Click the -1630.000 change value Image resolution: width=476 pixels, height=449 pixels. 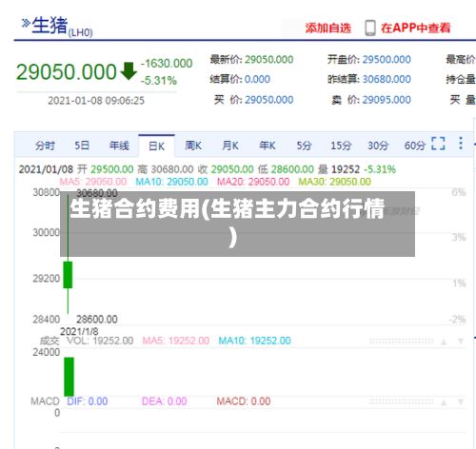pyautogui.click(x=167, y=64)
